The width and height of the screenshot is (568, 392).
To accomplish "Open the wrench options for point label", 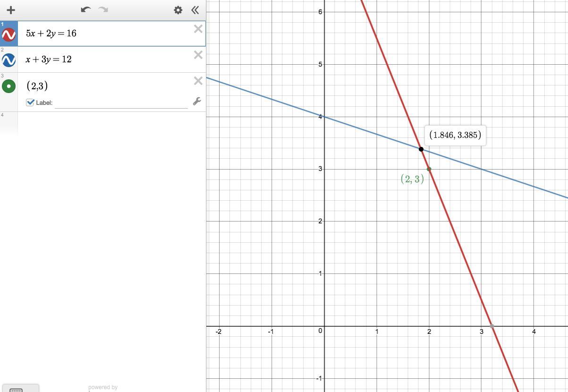I will pos(197,101).
